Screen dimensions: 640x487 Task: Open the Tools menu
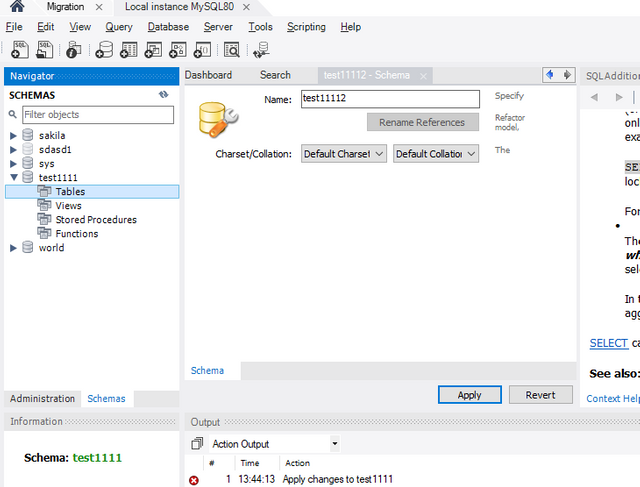(x=260, y=27)
